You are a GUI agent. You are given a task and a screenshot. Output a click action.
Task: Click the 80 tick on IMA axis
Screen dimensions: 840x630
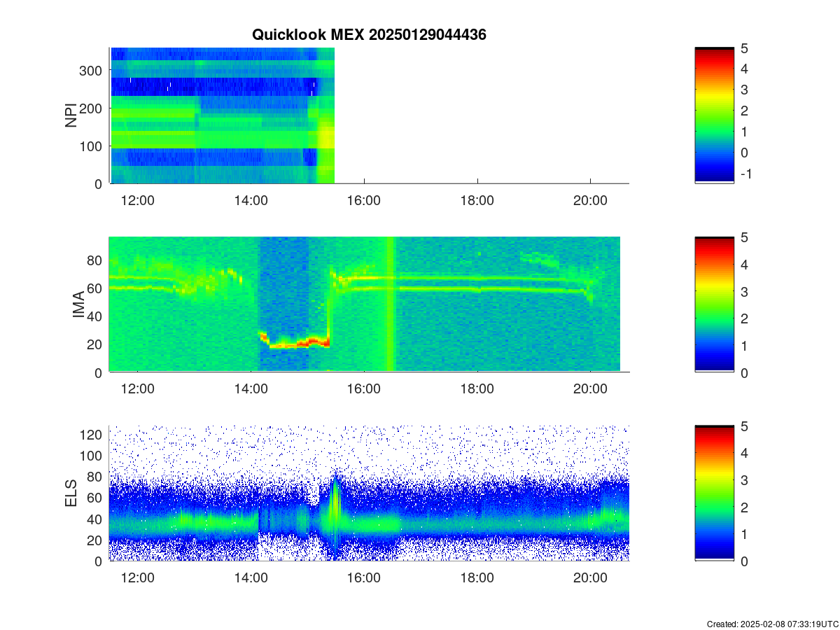point(96,260)
